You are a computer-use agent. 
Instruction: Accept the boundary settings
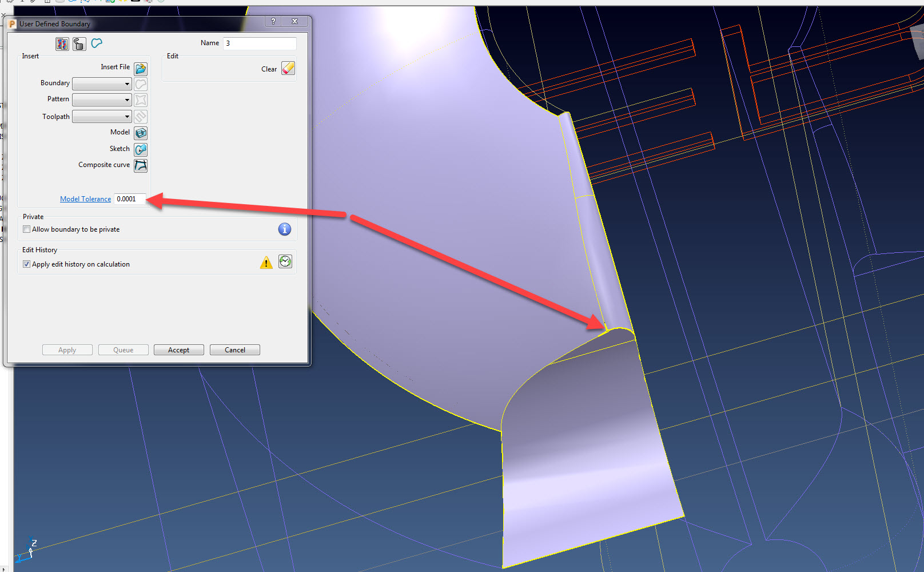(178, 349)
